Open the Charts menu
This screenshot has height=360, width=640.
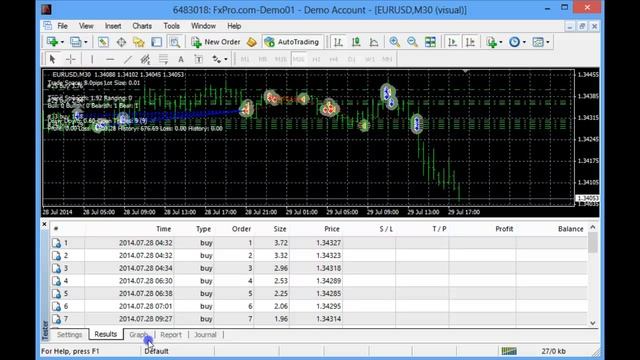142,26
